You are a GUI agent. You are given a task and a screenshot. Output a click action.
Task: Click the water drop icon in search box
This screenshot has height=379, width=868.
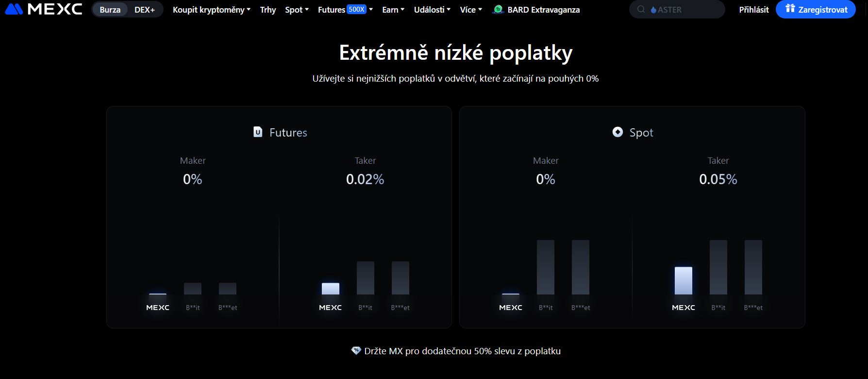653,10
